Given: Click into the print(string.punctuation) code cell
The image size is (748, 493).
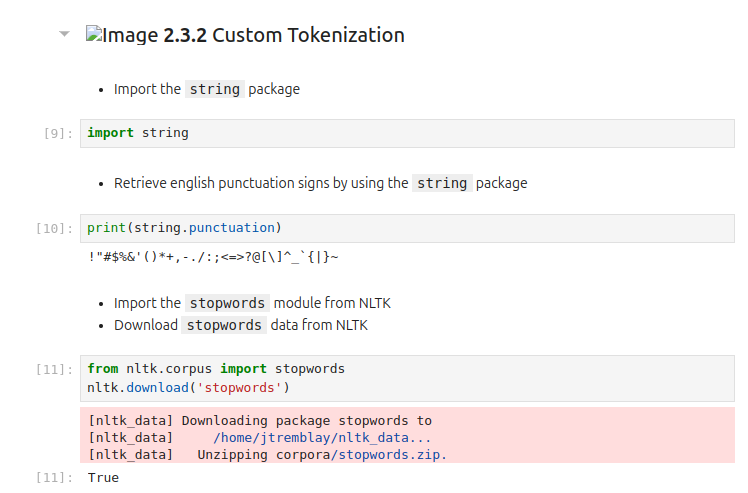Looking at the screenshot, I should [400, 228].
